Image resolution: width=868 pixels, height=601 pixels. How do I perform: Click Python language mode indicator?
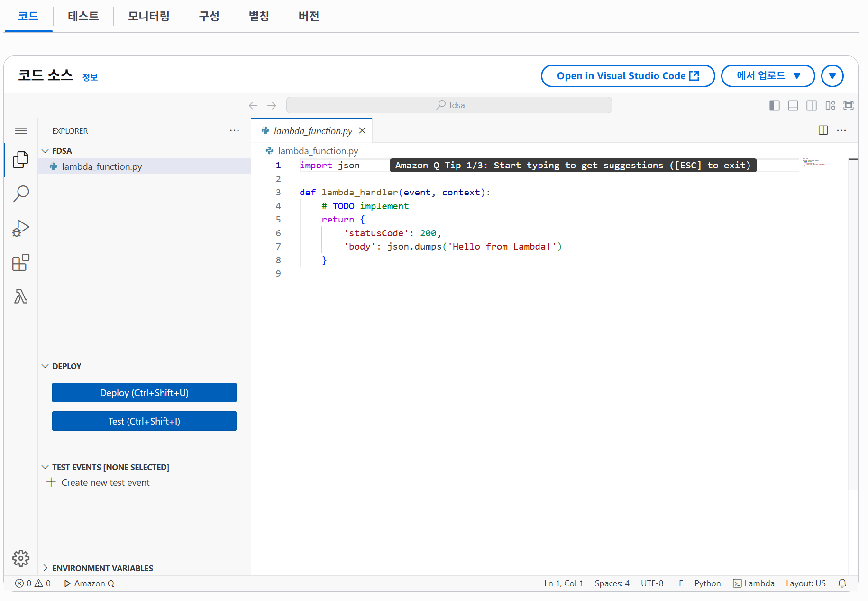[x=707, y=583]
